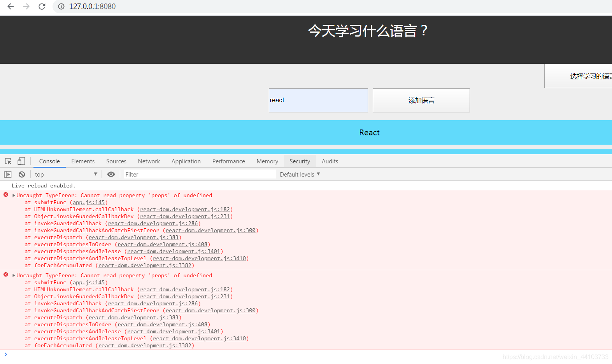Switch to the Elements tab

[83, 161]
